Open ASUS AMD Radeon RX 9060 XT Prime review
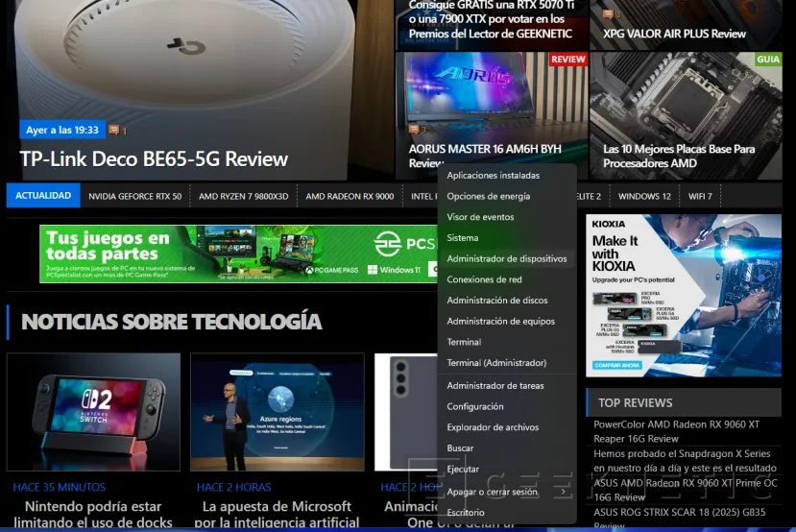 pos(686,490)
